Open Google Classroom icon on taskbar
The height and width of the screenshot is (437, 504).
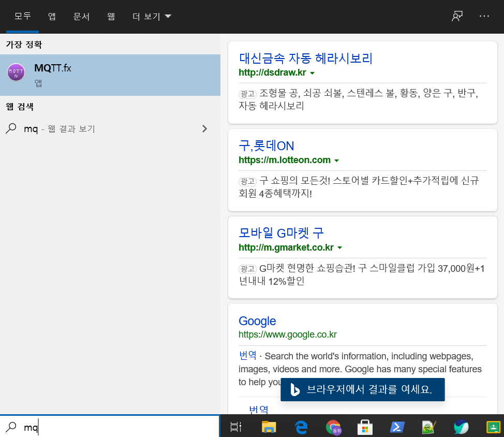click(x=493, y=427)
